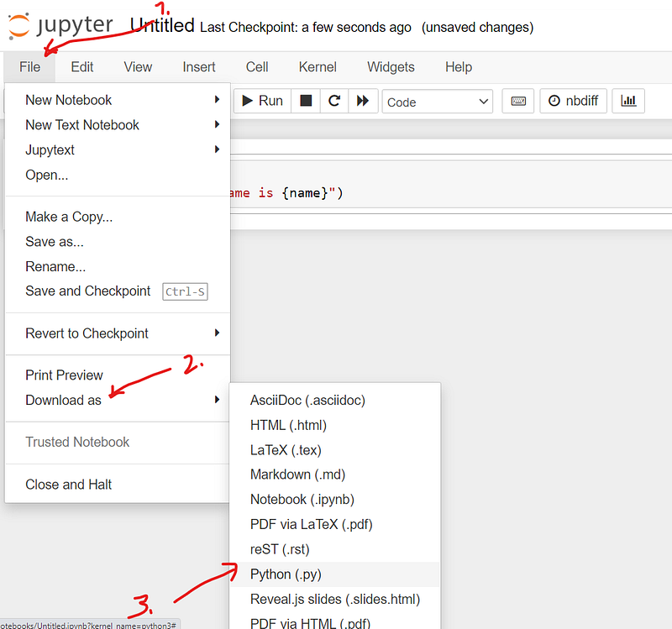Restart and run all with fast-forward icon
This screenshot has height=629, width=672.
(x=363, y=101)
